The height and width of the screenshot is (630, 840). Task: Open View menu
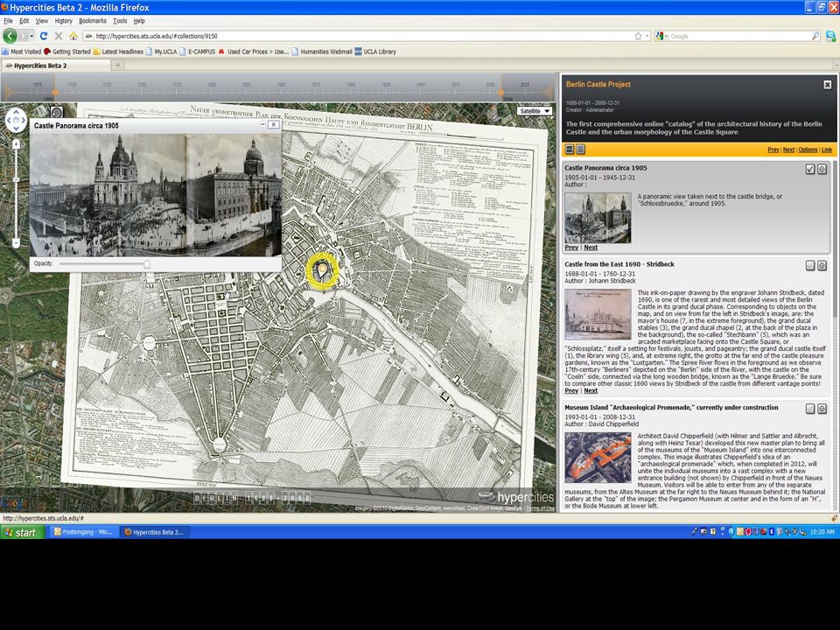(41, 21)
